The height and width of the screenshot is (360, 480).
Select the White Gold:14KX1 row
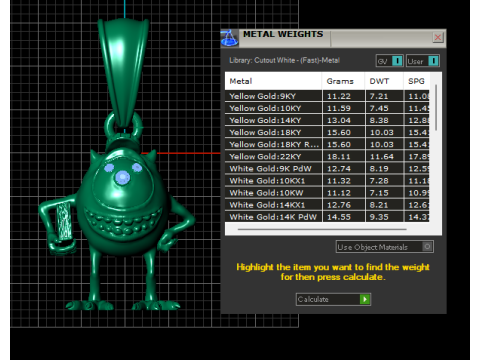327,205
